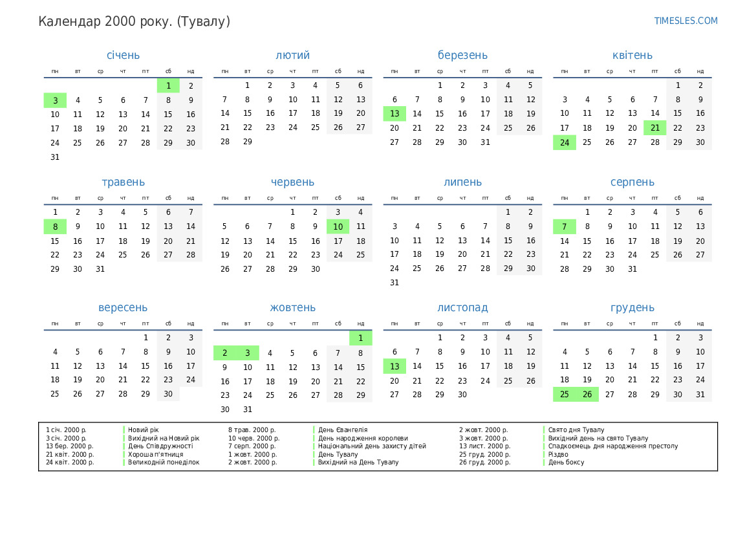Select the 'травень' month heading
The image size is (756, 535).
[123, 182]
